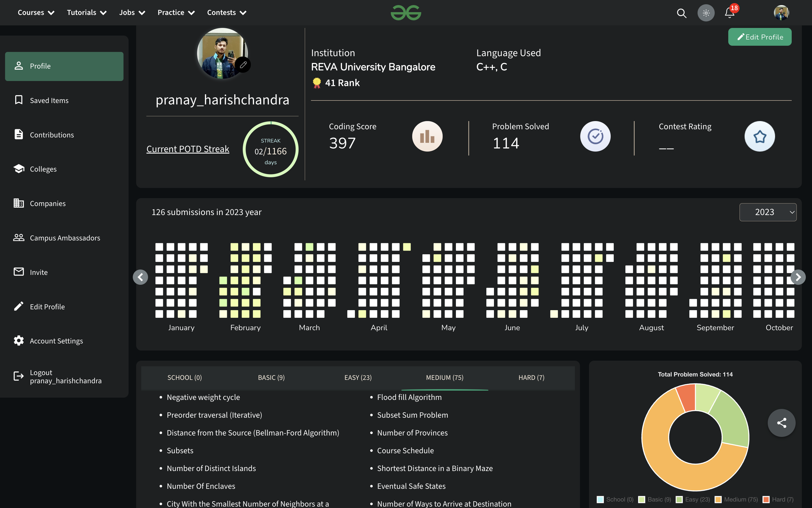Open Shortest Distance in a Binary Maze
The width and height of the screenshot is (812, 508).
pyautogui.click(x=435, y=468)
